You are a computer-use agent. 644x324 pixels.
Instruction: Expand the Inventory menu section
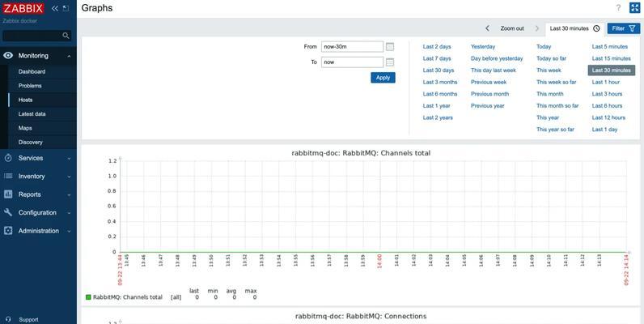tap(69, 177)
